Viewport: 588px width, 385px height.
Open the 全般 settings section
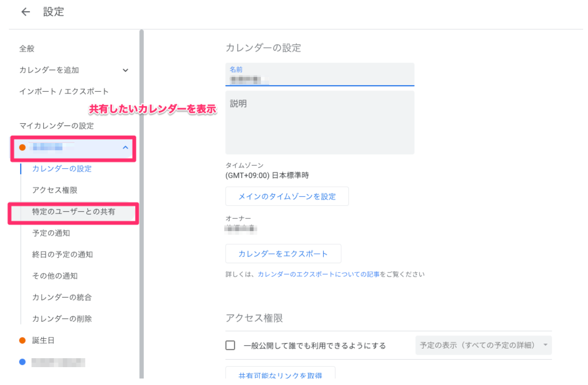[27, 49]
